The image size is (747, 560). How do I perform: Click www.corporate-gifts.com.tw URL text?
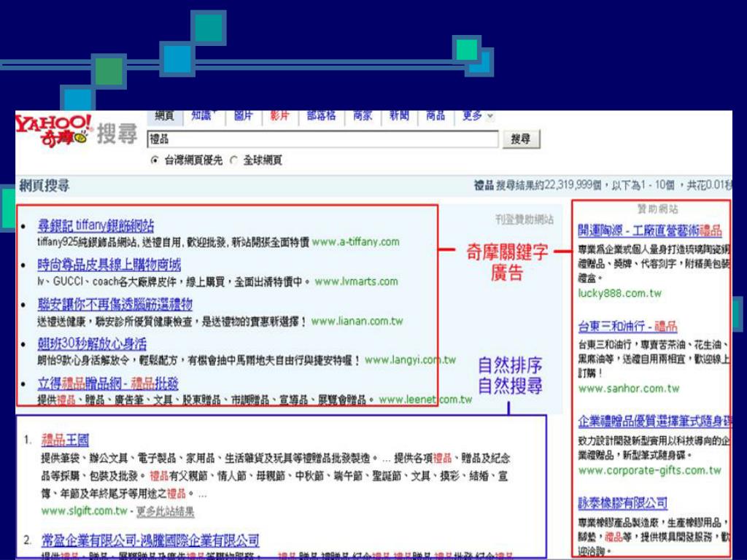tap(650, 470)
